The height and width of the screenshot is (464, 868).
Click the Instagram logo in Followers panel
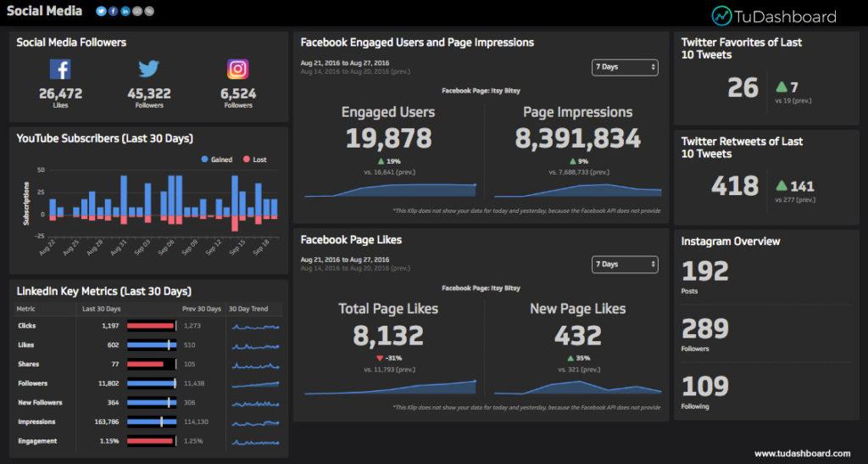[238, 70]
